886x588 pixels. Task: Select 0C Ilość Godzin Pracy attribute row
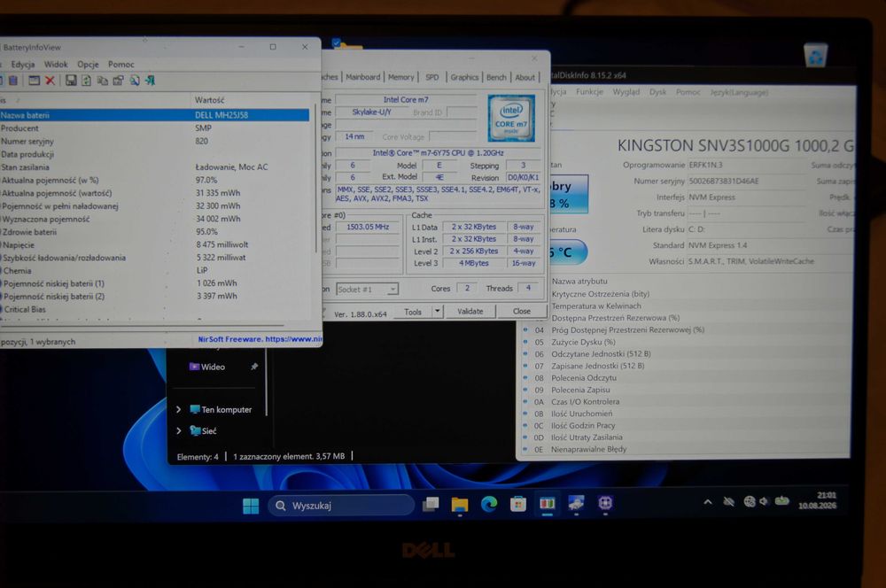click(685, 425)
